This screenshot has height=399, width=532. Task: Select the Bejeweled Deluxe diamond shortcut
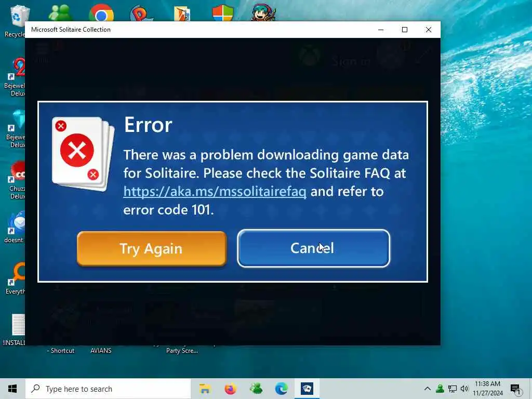click(17, 128)
